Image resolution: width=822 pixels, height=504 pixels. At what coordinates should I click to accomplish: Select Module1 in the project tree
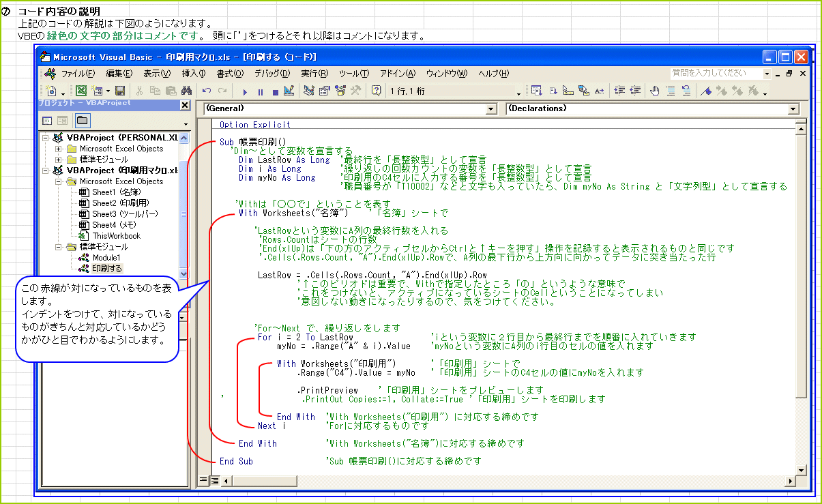coord(106,258)
